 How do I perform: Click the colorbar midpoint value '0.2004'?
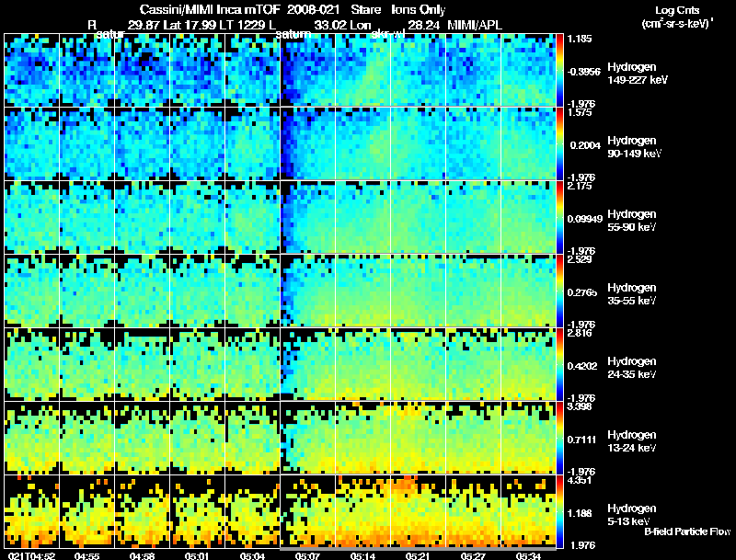click(585, 145)
